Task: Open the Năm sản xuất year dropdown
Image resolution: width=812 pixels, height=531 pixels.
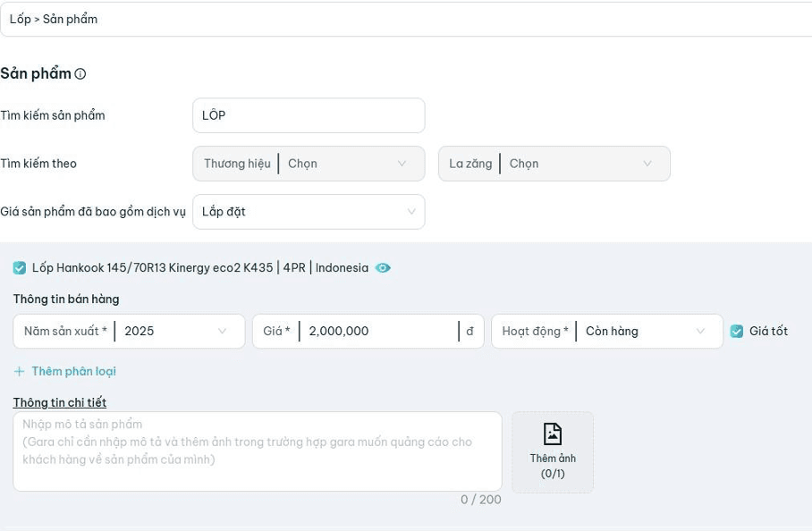Action: pos(129,332)
